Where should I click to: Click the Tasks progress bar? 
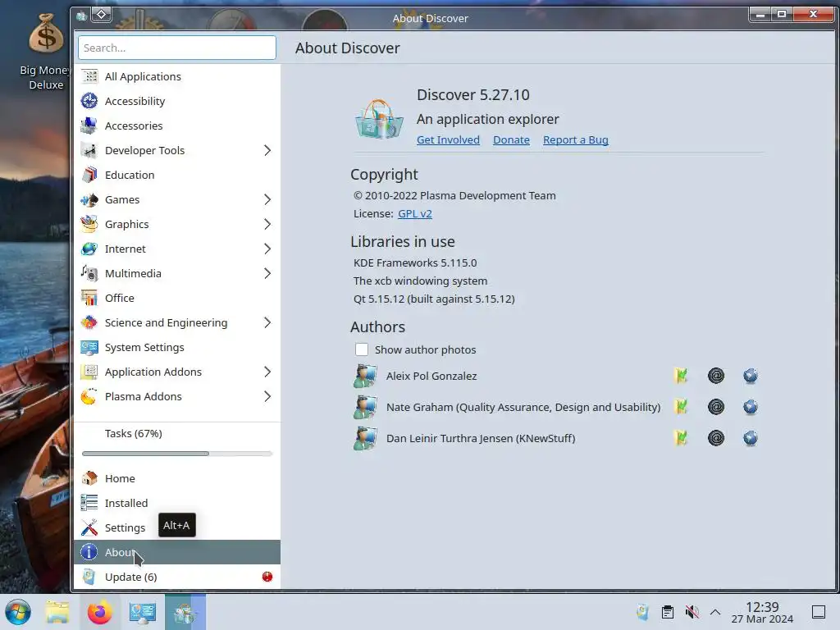click(177, 454)
